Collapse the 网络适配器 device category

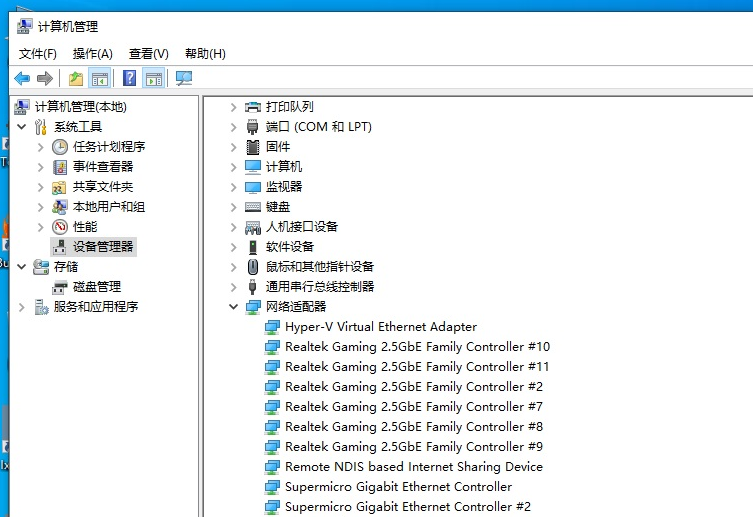point(233,307)
